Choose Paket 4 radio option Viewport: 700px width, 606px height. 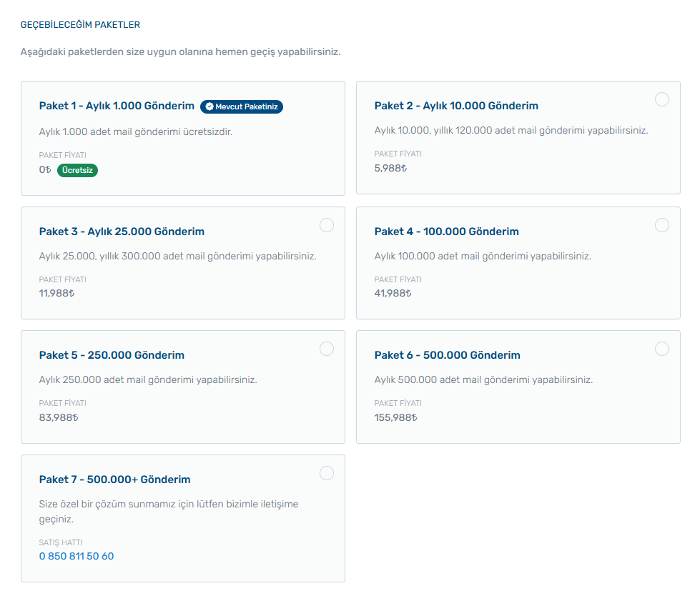[661, 225]
